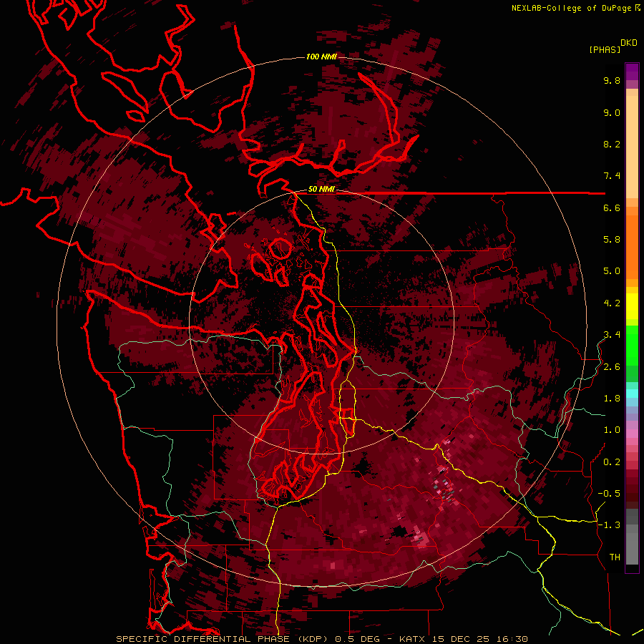Screen dimensions: 644x644
Task: Click the 6.6 scale value
Action: pos(612,208)
